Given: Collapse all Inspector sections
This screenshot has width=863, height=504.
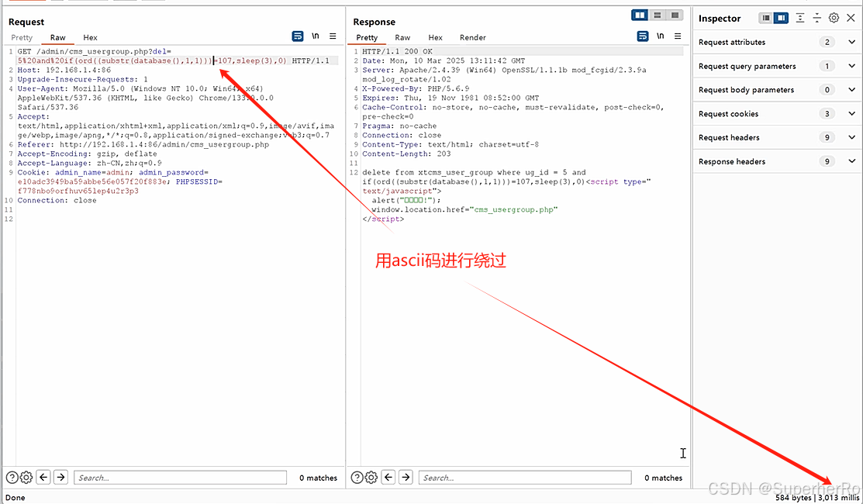Looking at the screenshot, I should [817, 18].
